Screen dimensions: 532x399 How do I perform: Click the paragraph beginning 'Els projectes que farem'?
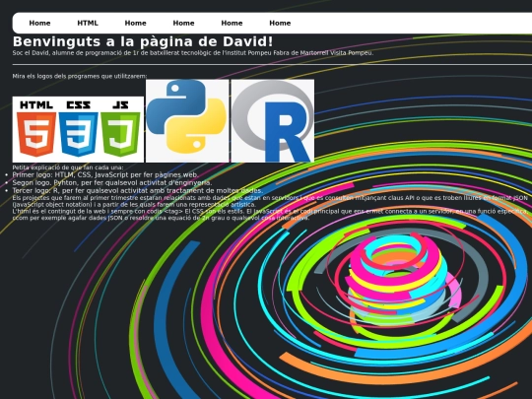(270, 201)
